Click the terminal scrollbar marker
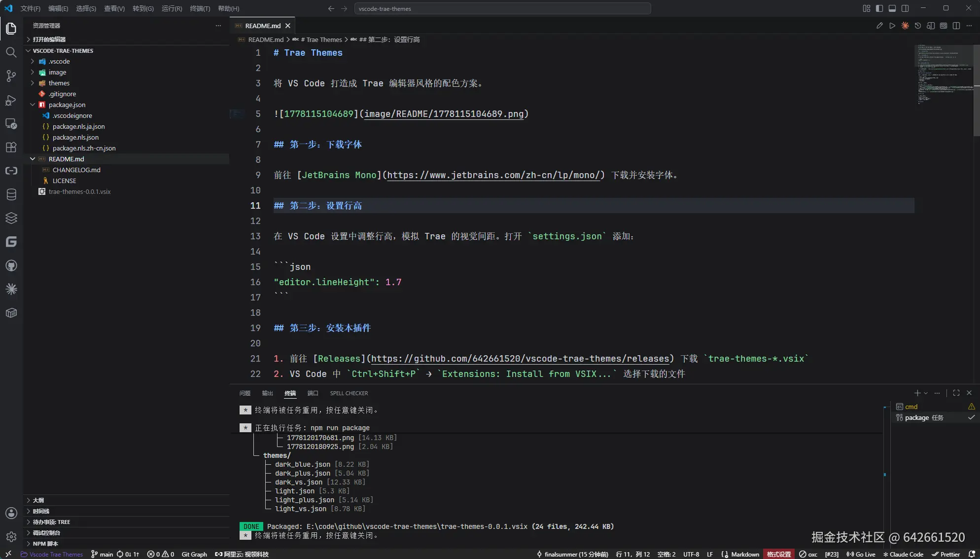Screen dimensions: 980x559 pyautogui.click(x=885, y=475)
